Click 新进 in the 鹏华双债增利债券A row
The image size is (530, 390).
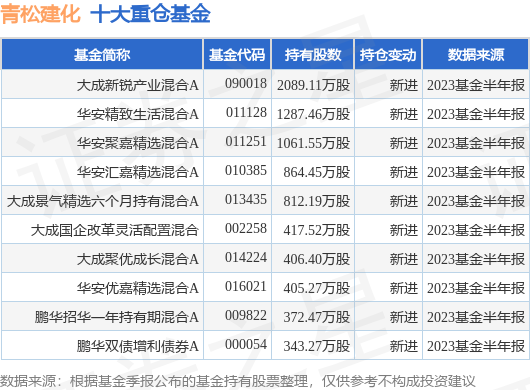click(404, 346)
